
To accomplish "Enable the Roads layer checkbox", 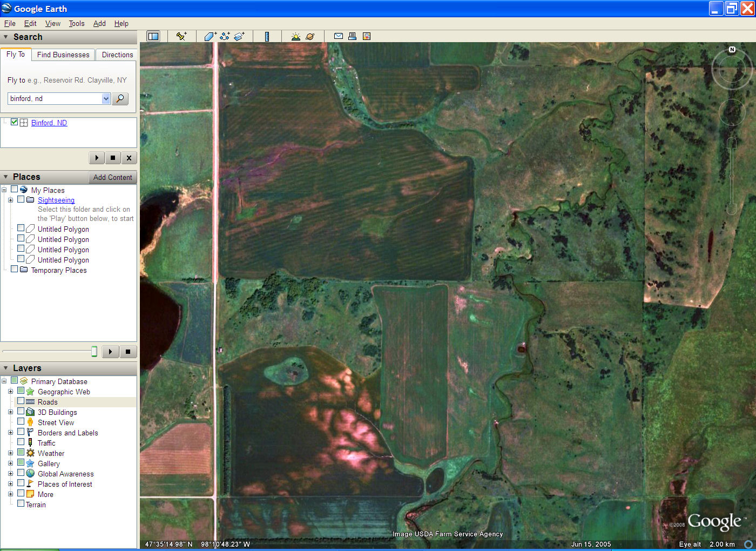I will coord(21,401).
